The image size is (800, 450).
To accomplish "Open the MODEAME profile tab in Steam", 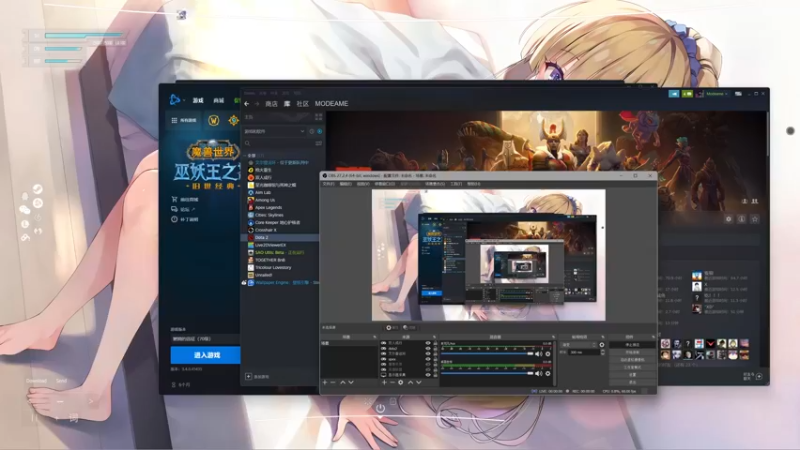I will (332, 104).
